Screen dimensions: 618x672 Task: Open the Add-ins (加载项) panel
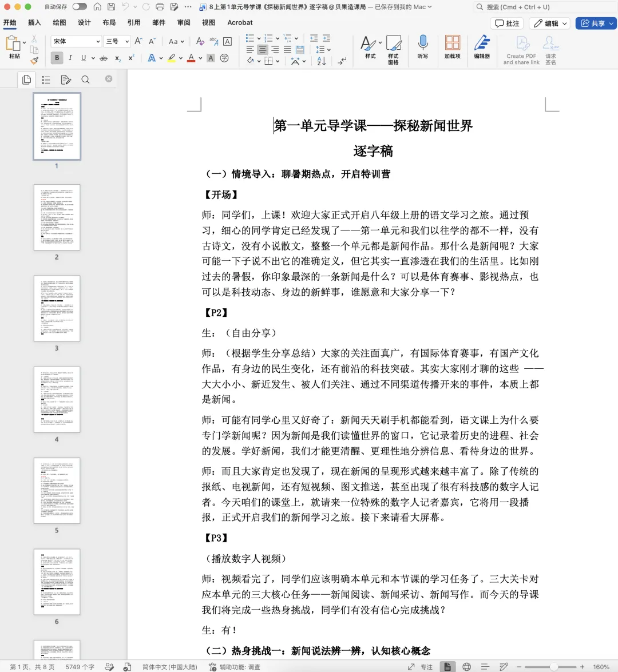(453, 47)
